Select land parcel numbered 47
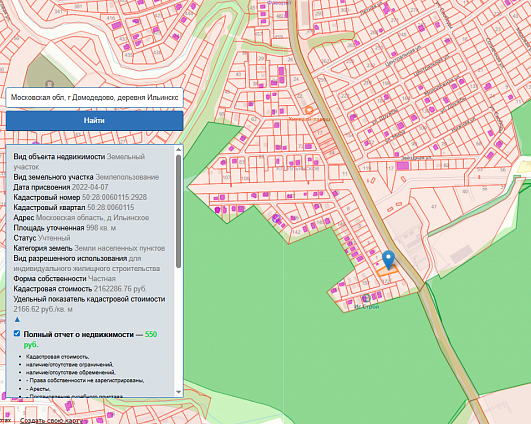Viewport: 531px width, 424px height. click(x=434, y=207)
